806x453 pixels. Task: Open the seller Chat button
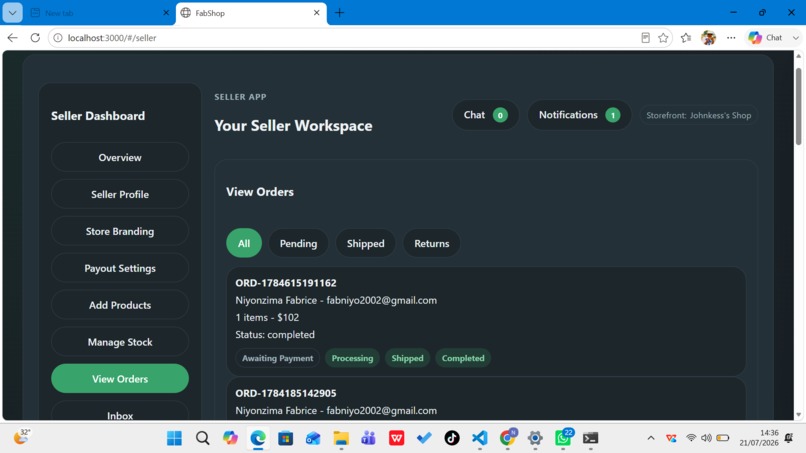pos(485,115)
